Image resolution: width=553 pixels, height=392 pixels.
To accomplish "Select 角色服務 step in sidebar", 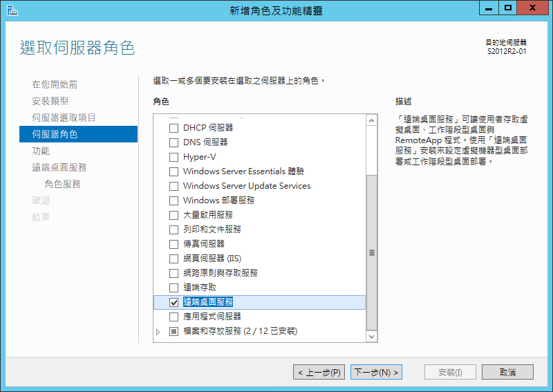I will click(62, 184).
